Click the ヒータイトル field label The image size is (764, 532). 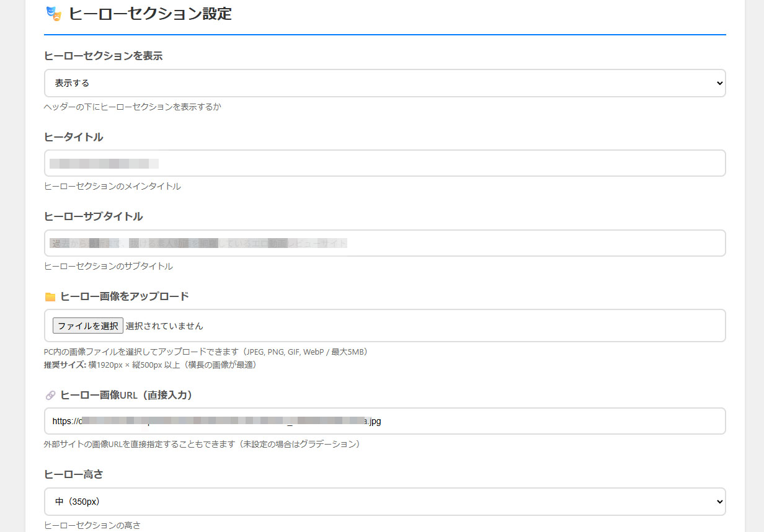coord(74,137)
